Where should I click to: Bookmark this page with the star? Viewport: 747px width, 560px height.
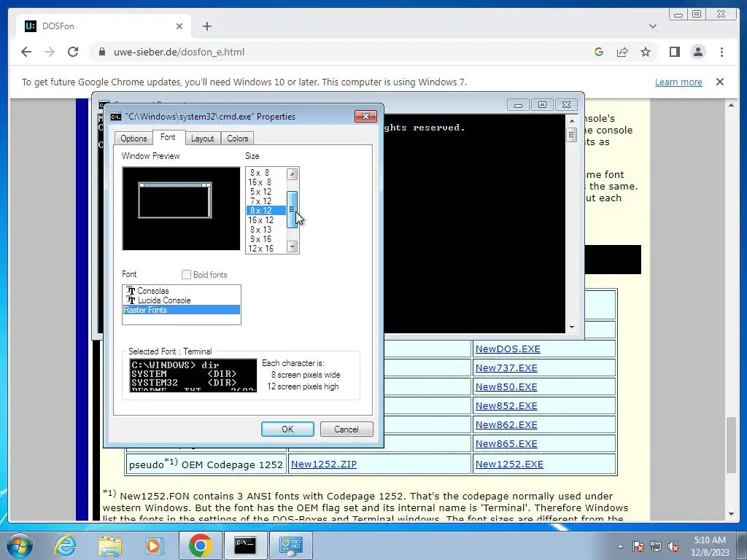(646, 52)
